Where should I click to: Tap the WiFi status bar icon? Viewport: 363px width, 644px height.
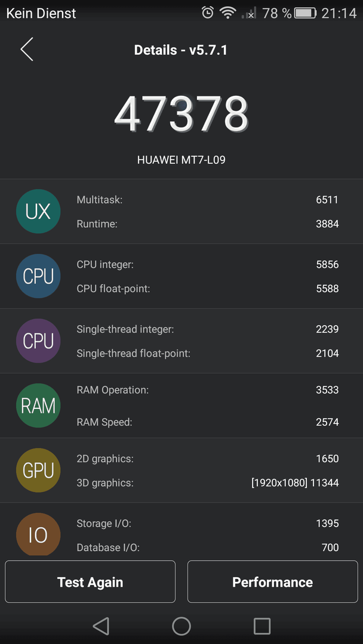[227, 13]
